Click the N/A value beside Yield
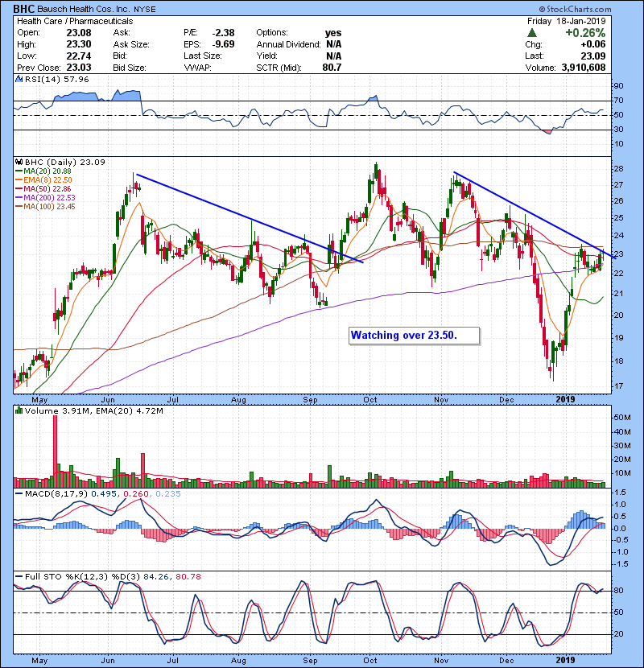 pos(334,56)
